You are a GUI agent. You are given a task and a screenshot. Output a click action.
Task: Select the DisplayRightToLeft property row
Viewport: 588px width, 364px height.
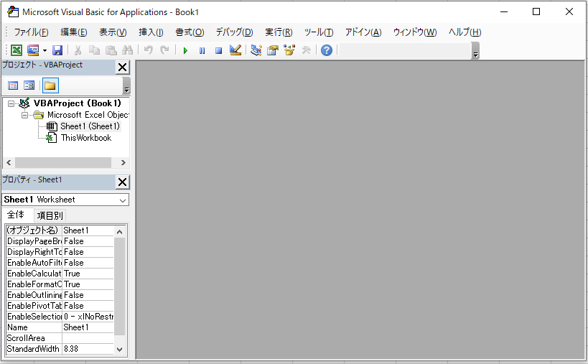click(60, 252)
